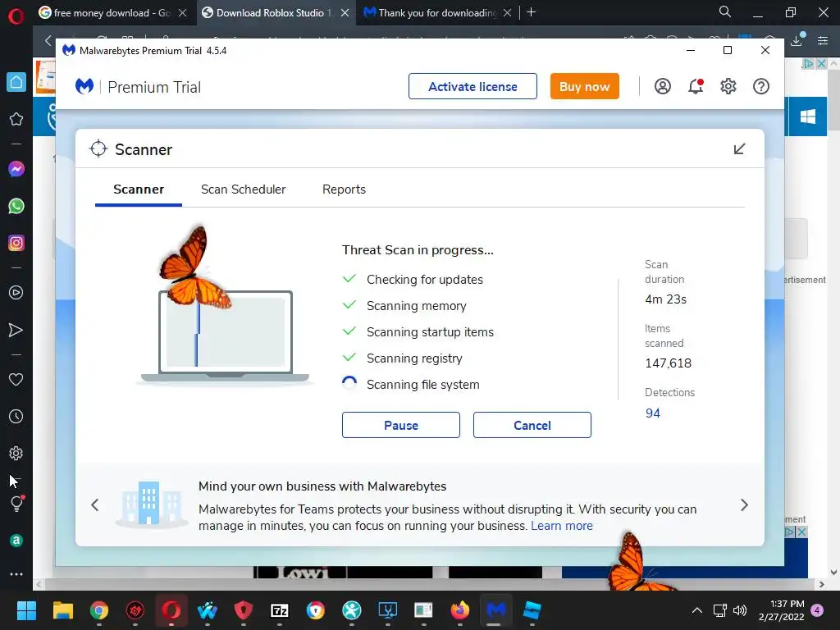Open Google Chrome from the taskbar
This screenshot has width=840, height=630.
point(98,610)
